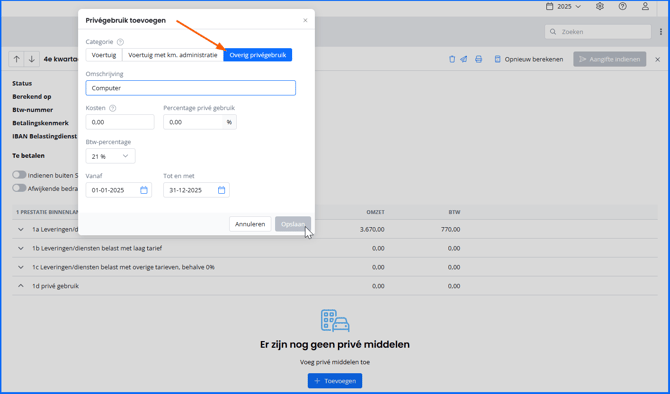This screenshot has width=670, height=394.
Task: Select Voertuig met km. administratie category
Action: point(173,55)
